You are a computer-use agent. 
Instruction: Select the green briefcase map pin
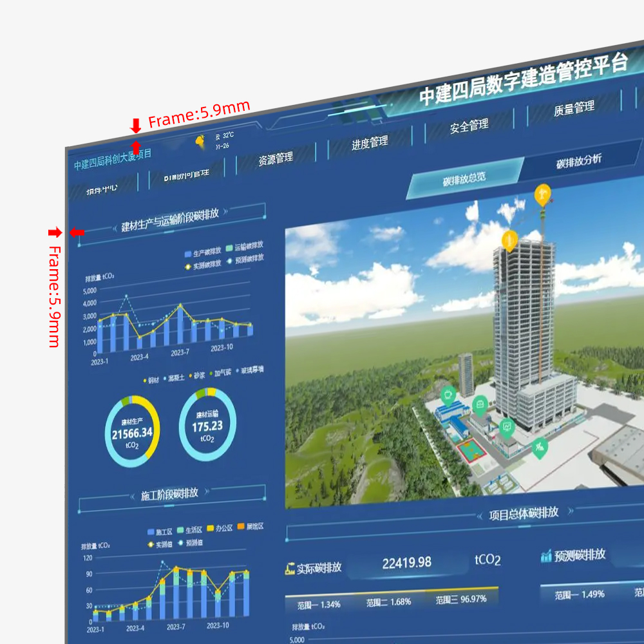point(480,404)
